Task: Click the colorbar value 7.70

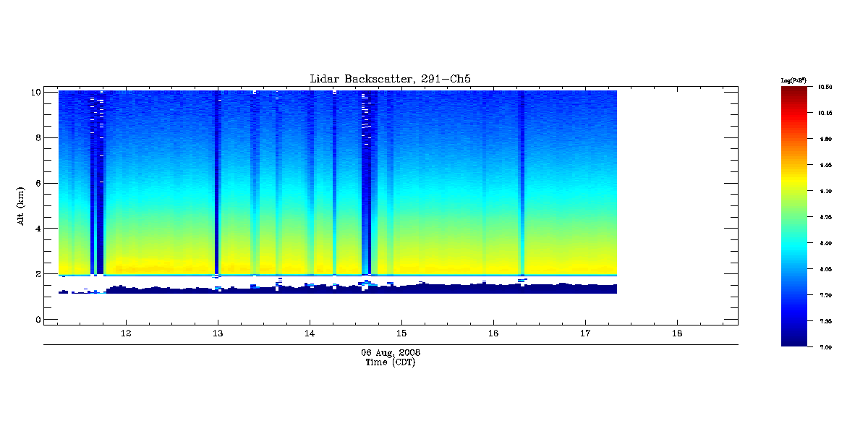Action: (825, 295)
